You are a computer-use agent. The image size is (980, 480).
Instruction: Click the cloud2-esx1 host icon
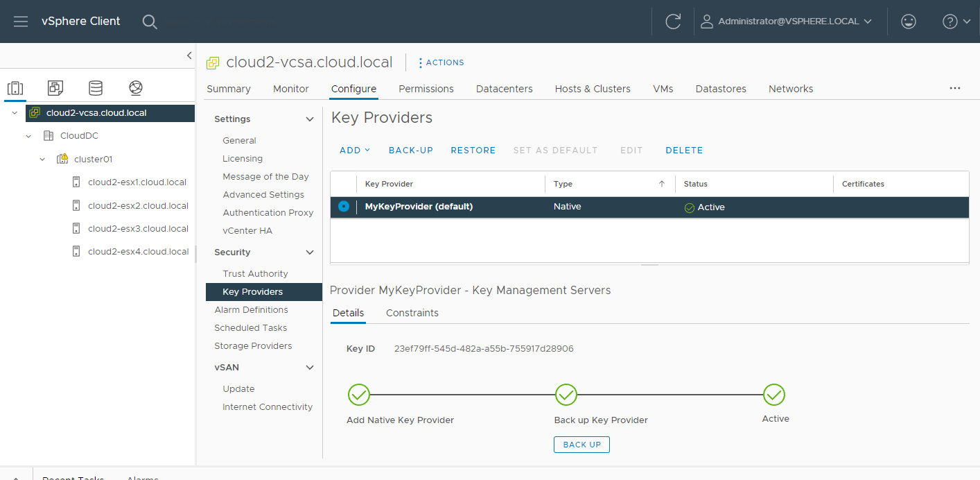click(76, 182)
